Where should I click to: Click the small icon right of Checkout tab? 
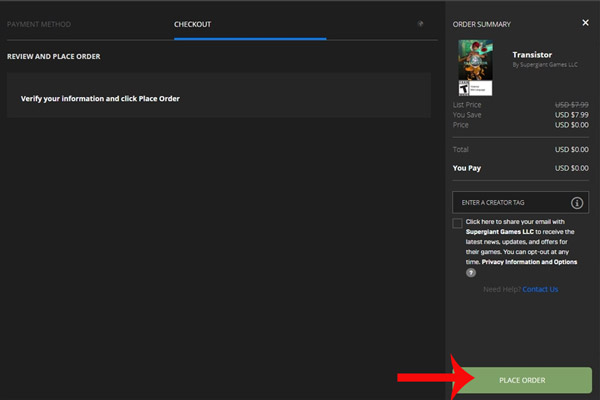click(x=420, y=23)
